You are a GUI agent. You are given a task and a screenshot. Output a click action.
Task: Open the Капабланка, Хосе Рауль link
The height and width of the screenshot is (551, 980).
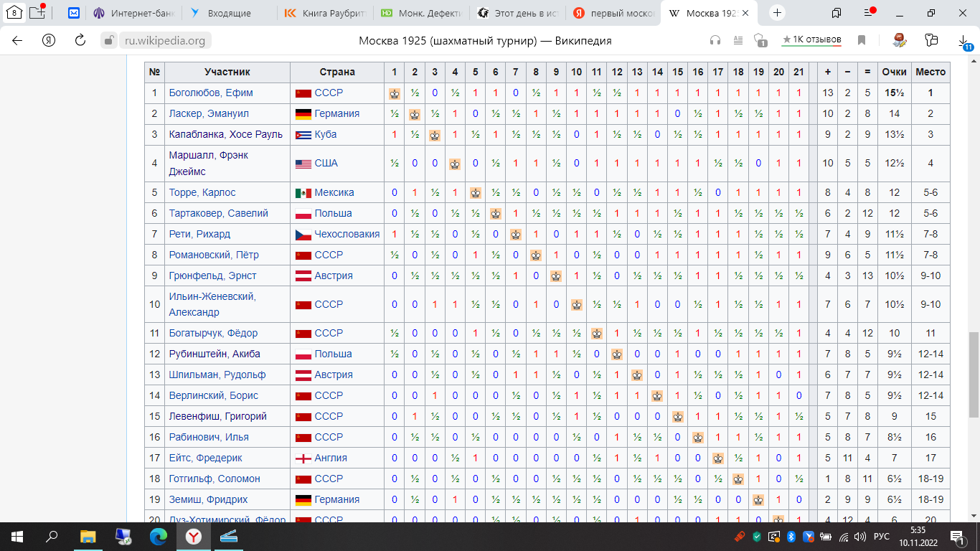[225, 134]
